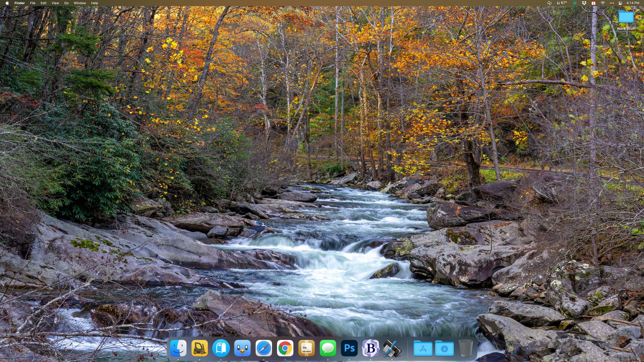
Task: Launch Google Chrome from the Dock
Action: pyautogui.click(x=285, y=348)
